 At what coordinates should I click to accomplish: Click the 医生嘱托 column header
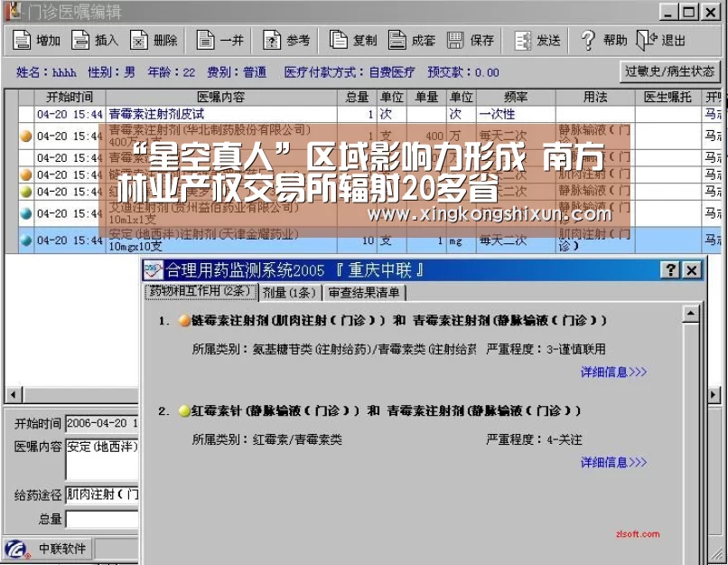667,97
